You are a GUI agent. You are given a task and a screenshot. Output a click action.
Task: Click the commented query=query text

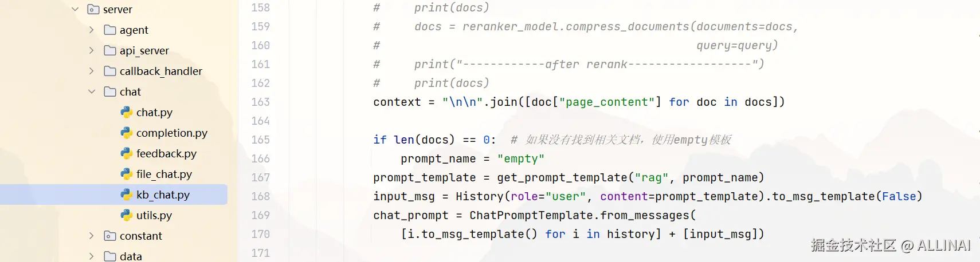click(737, 45)
